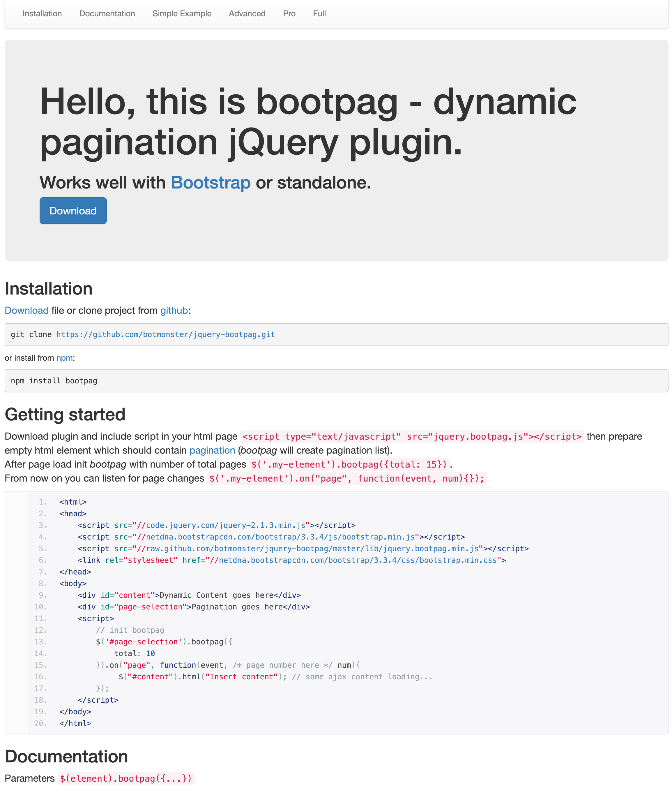This screenshot has width=672, height=786.
Task: Click the inline script tag code snippet
Action: (411, 437)
